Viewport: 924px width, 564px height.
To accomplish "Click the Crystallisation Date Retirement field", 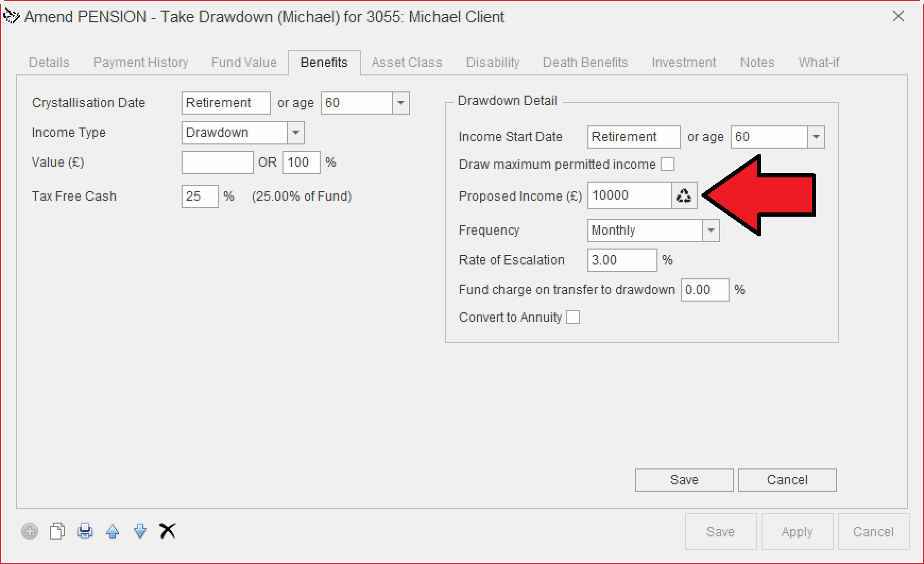I will [226, 102].
